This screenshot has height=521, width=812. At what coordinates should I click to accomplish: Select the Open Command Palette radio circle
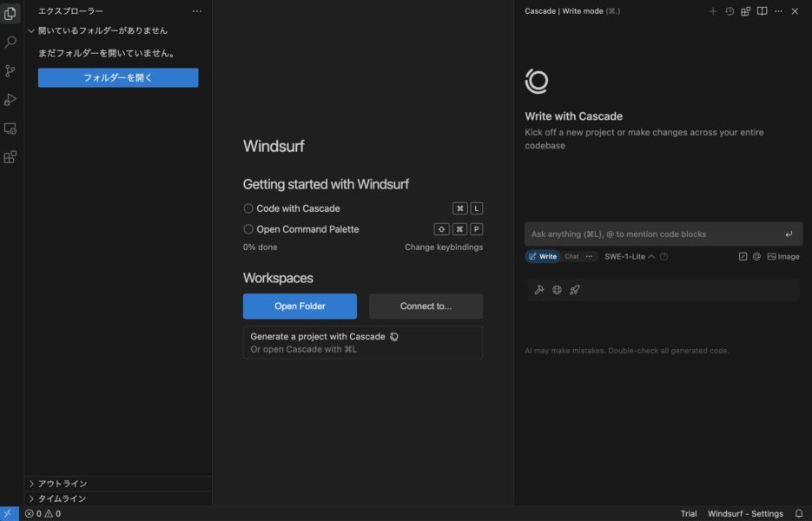[x=248, y=229]
